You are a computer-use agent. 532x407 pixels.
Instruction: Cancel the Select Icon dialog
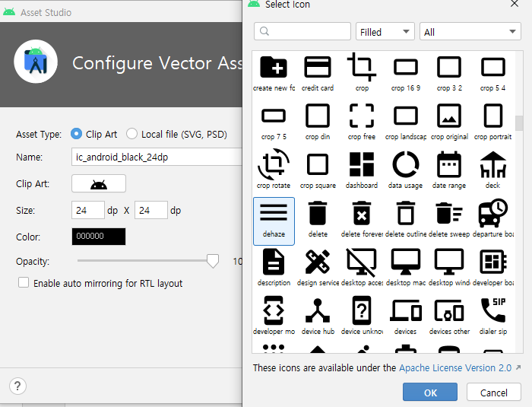[494, 393]
